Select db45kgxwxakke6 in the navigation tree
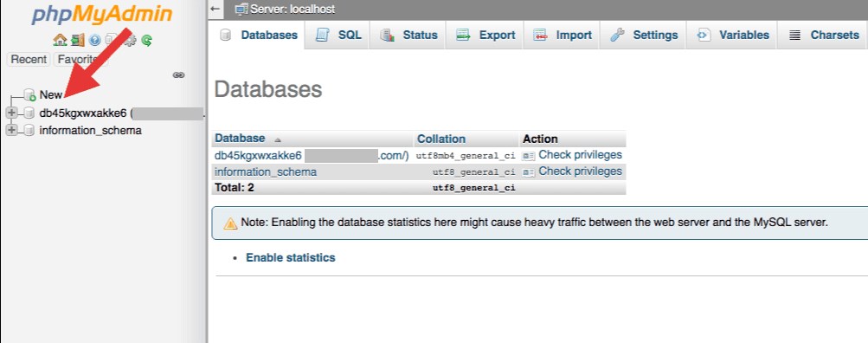This screenshot has width=868, height=343. tap(83, 113)
